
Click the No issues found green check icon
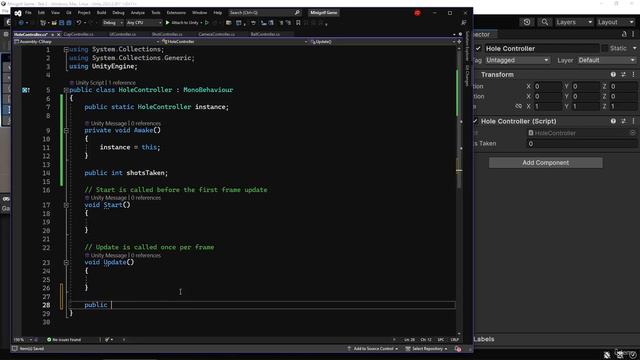[49, 340]
